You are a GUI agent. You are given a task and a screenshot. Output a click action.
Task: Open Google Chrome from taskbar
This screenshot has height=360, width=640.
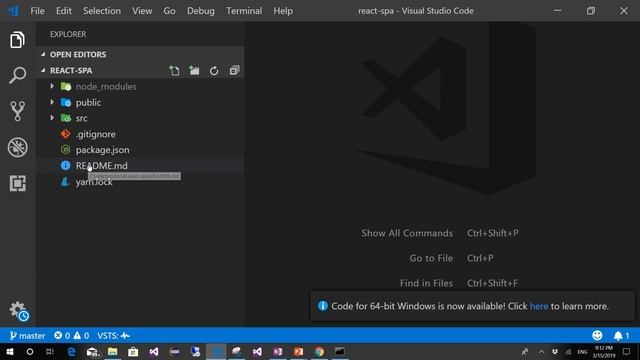pos(319,351)
